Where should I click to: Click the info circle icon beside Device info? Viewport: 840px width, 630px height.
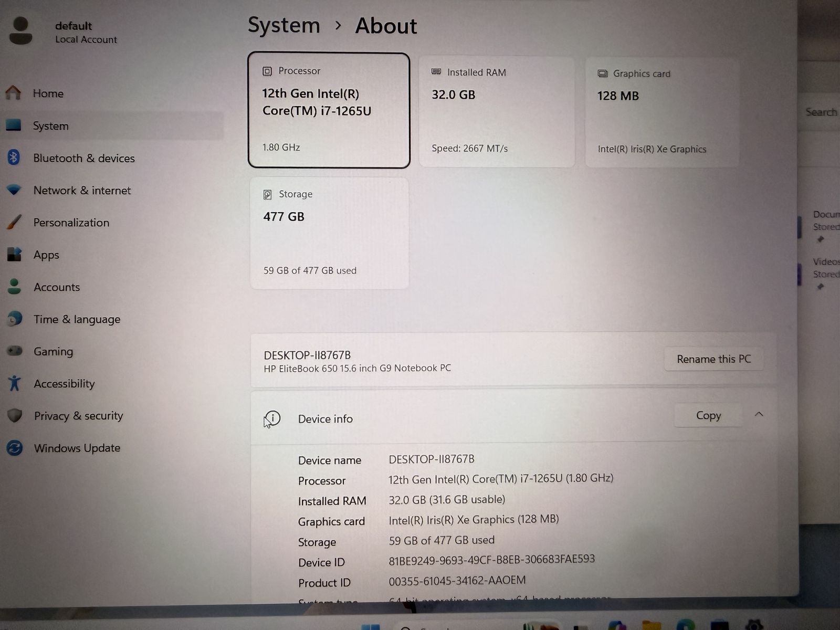tap(272, 418)
